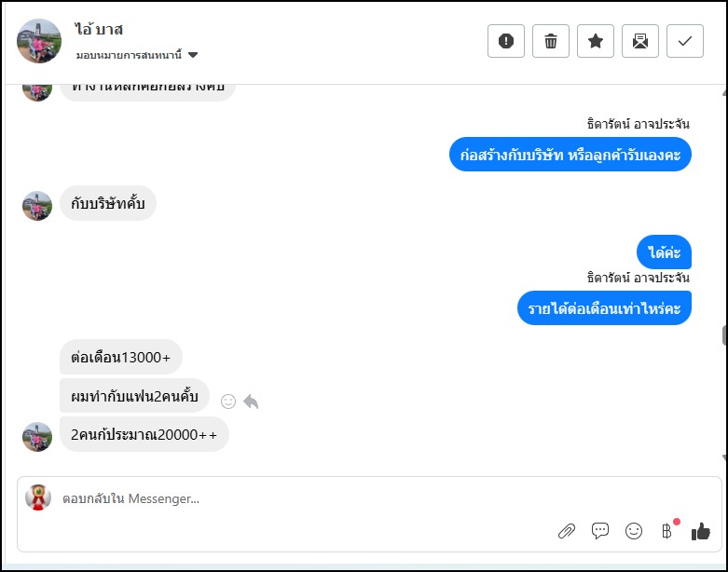Open the contact's profile picture in header
The width and height of the screenshot is (728, 572).
pos(39,41)
